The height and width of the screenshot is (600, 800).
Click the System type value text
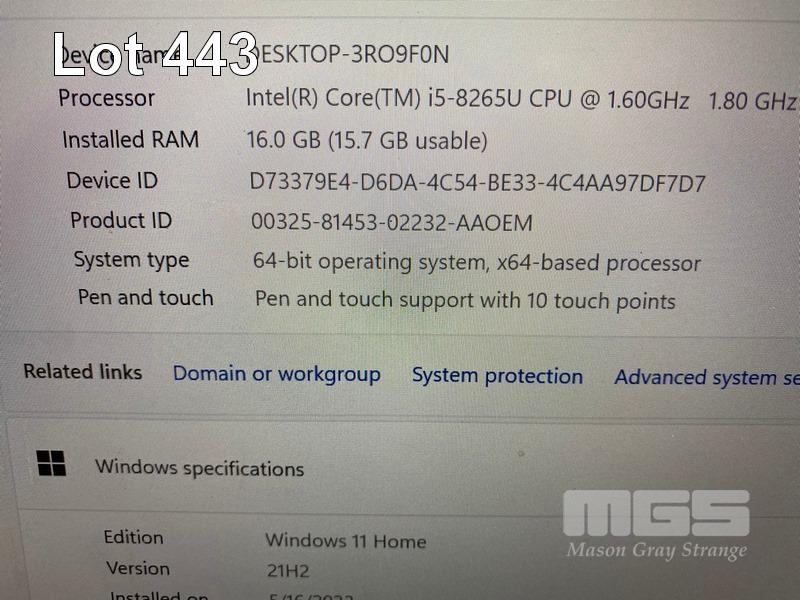(x=477, y=262)
